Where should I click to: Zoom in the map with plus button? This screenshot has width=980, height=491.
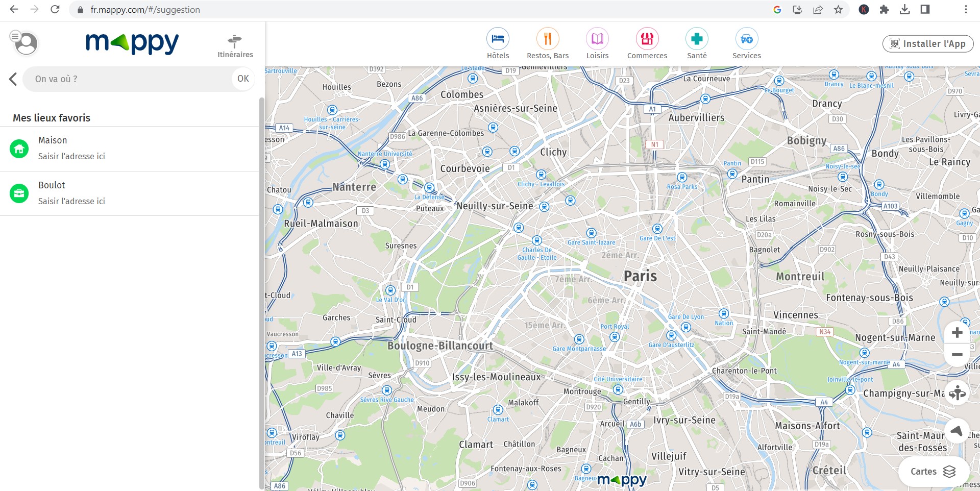click(x=957, y=333)
